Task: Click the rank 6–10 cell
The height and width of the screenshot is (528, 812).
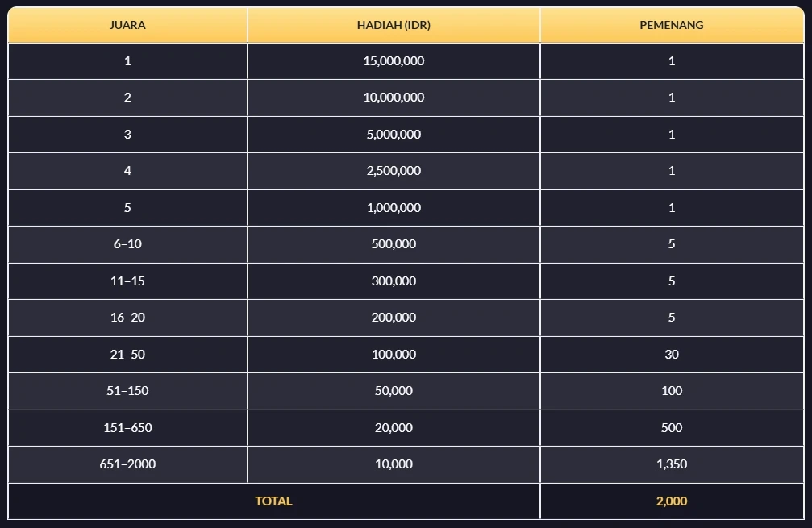Action: (x=127, y=244)
